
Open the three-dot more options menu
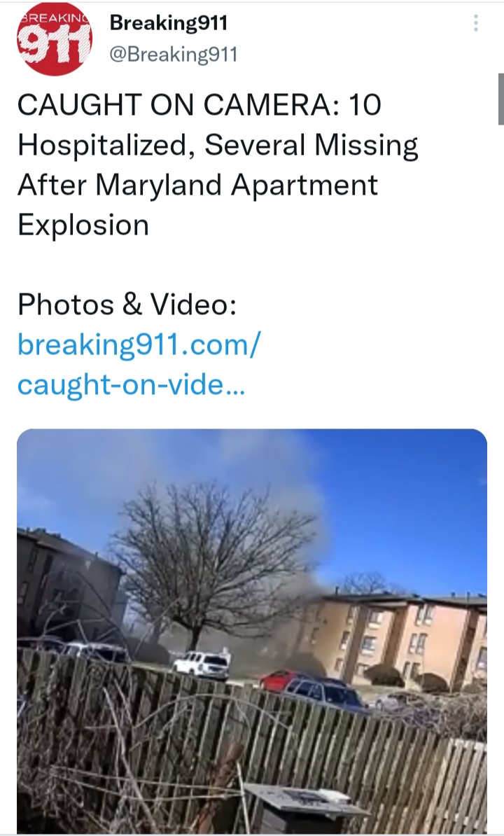[x=475, y=23]
